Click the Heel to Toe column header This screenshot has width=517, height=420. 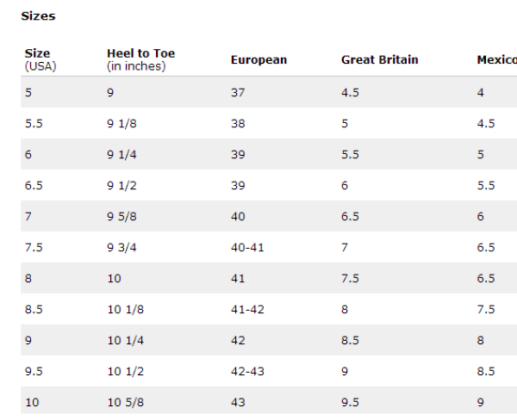point(140,59)
